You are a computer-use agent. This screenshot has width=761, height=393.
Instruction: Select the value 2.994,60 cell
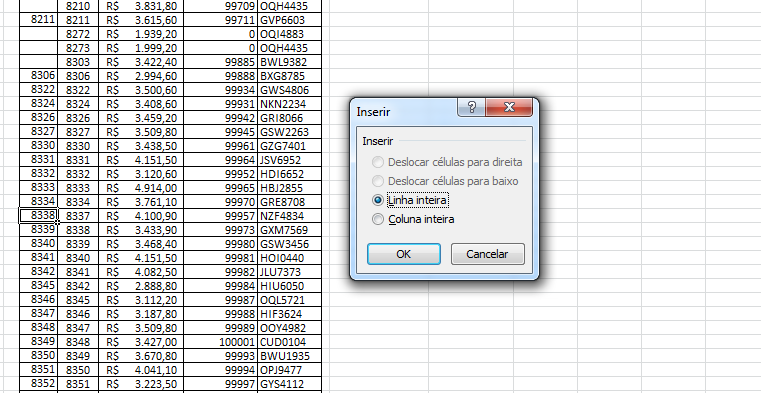(141, 76)
